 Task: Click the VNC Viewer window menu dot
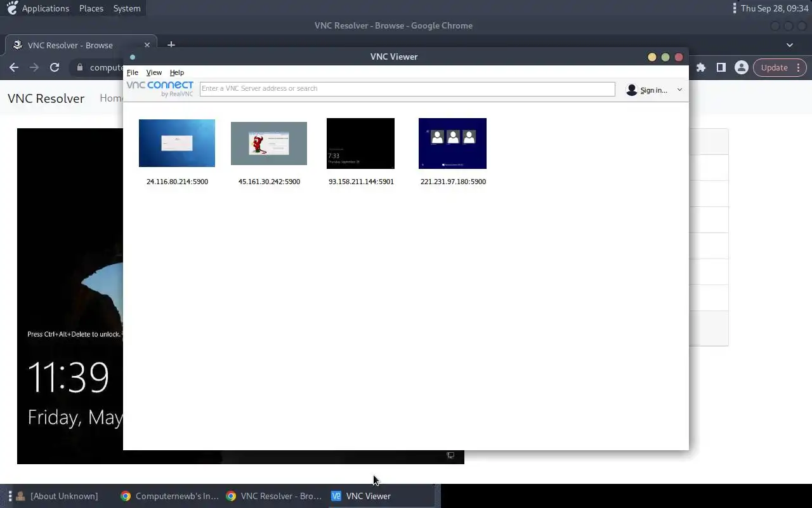[x=133, y=57]
